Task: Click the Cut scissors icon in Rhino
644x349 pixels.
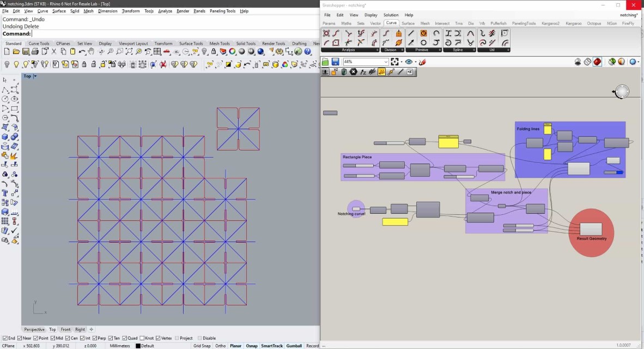Action: pos(54,51)
